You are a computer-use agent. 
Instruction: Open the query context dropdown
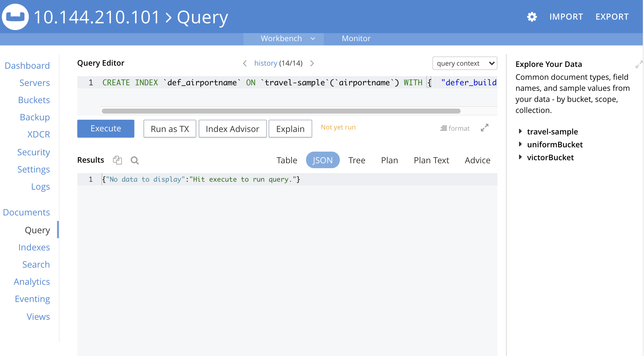(x=465, y=63)
